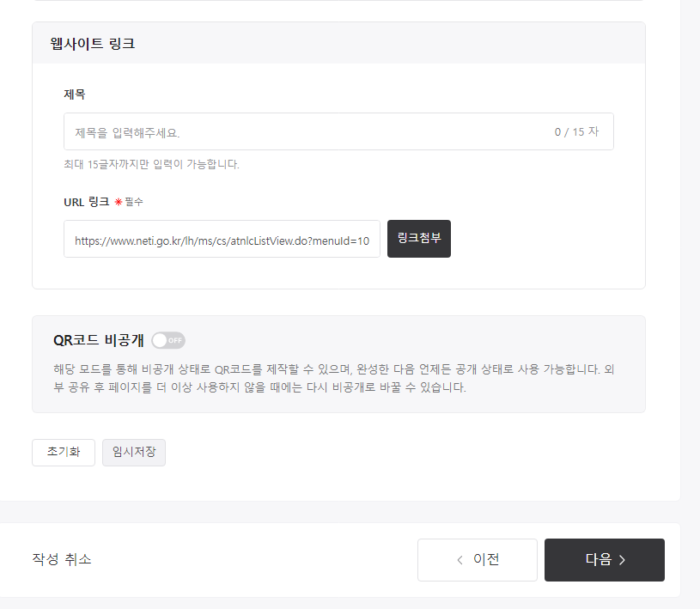
Task: Click the 이전 previous button
Action: pyautogui.click(x=477, y=560)
